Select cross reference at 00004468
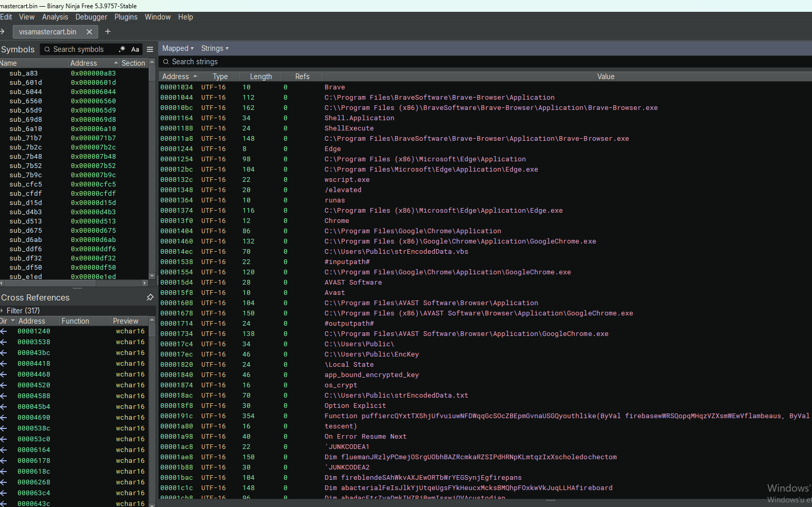Image resolution: width=812 pixels, height=507 pixels. pos(74,374)
